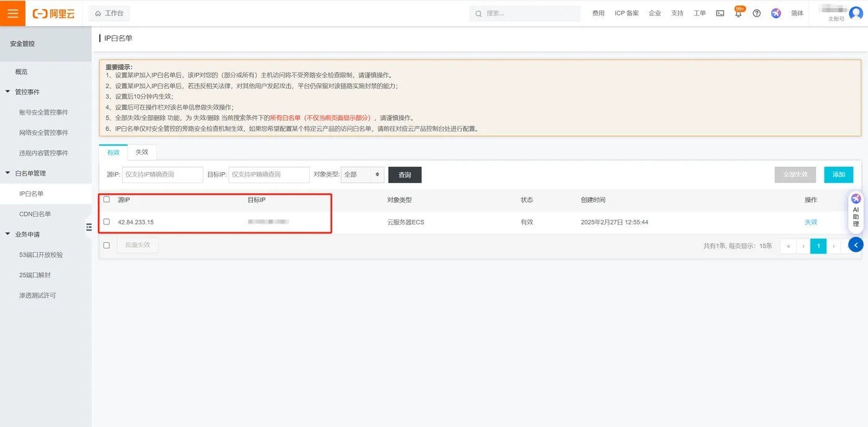The image size is (868, 427).
Task: Open the Cloud Shell terminal icon
Action: [720, 13]
